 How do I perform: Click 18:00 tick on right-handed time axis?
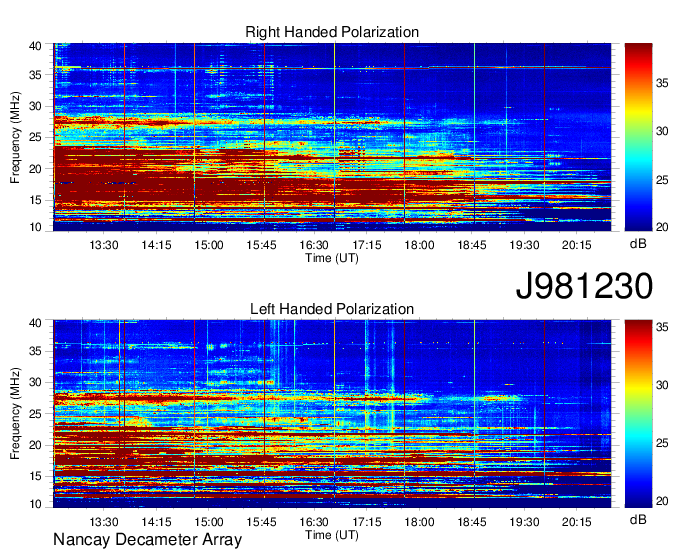[x=419, y=245]
